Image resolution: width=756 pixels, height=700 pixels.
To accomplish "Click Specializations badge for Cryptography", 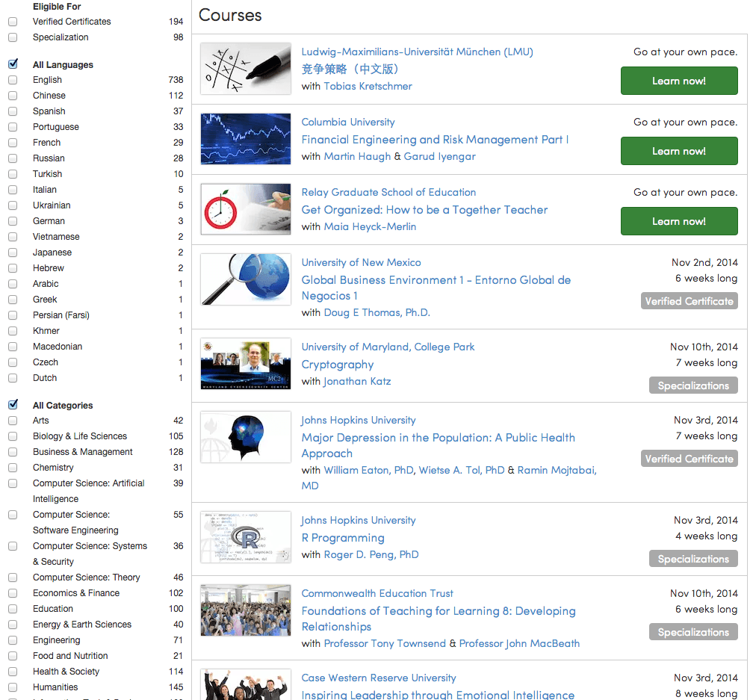I will (693, 385).
